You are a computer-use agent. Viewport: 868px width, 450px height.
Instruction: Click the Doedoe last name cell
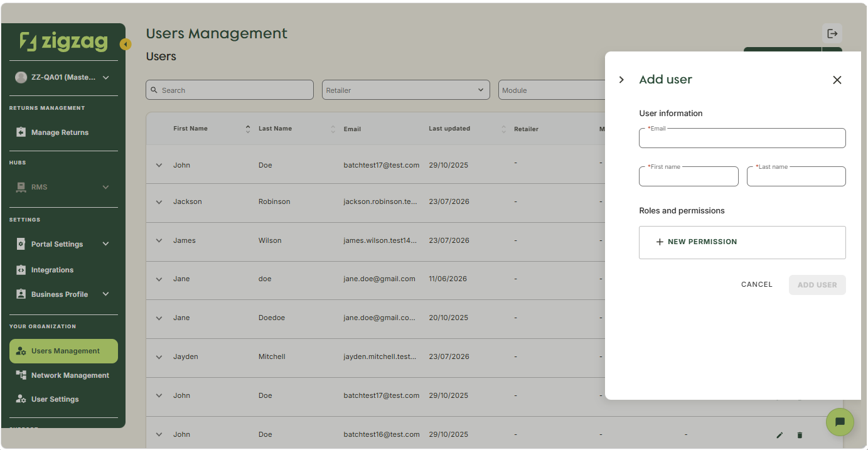point(272,318)
